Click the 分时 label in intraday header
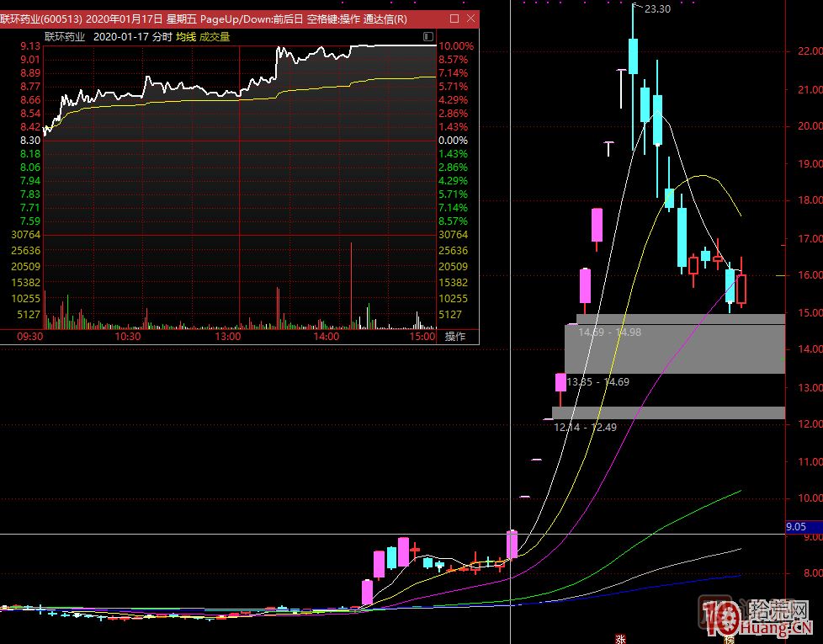Screen dimensions: 823x644 click(x=163, y=36)
